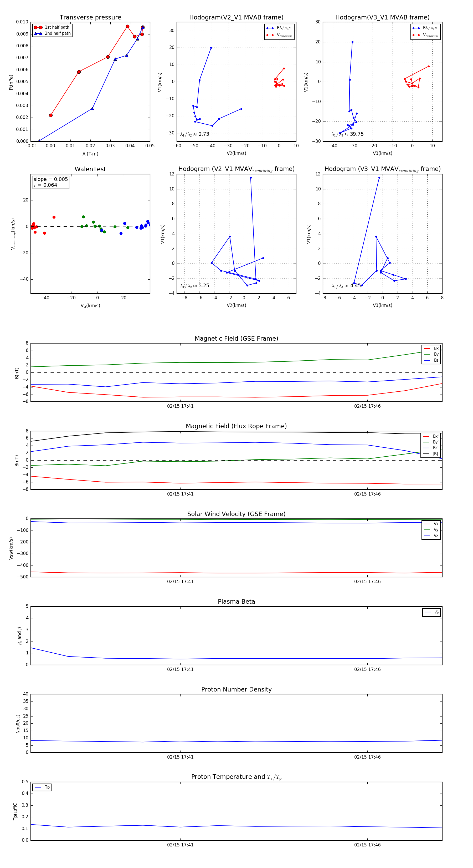
Task: Click the Hodogram (V2_V1 MVAV remaining frame) title
Action: pyautogui.click(x=236, y=169)
